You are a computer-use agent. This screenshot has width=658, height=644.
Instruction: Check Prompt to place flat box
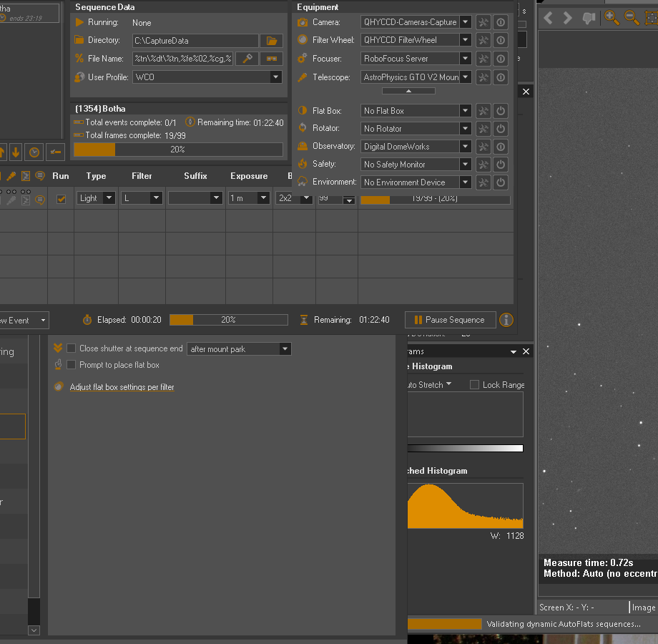point(72,365)
